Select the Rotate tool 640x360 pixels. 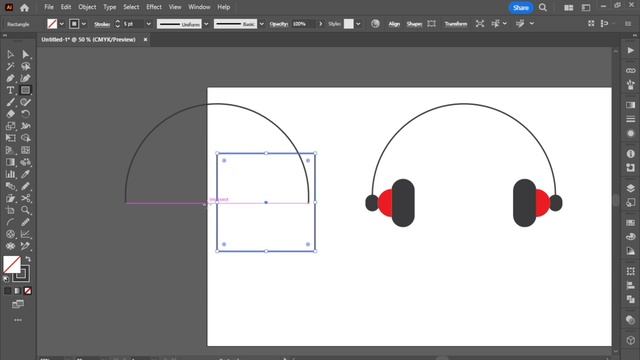point(25,114)
